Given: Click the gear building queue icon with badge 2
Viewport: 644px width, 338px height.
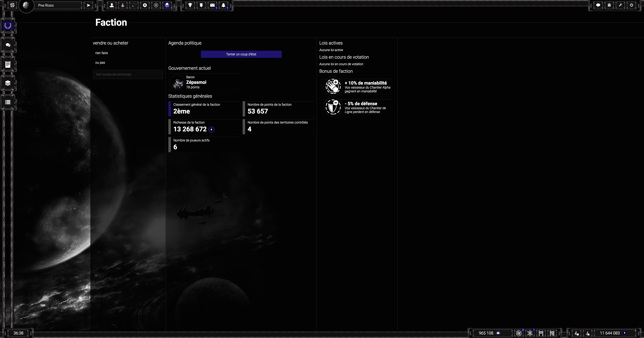Looking at the screenshot, I should [519, 333].
